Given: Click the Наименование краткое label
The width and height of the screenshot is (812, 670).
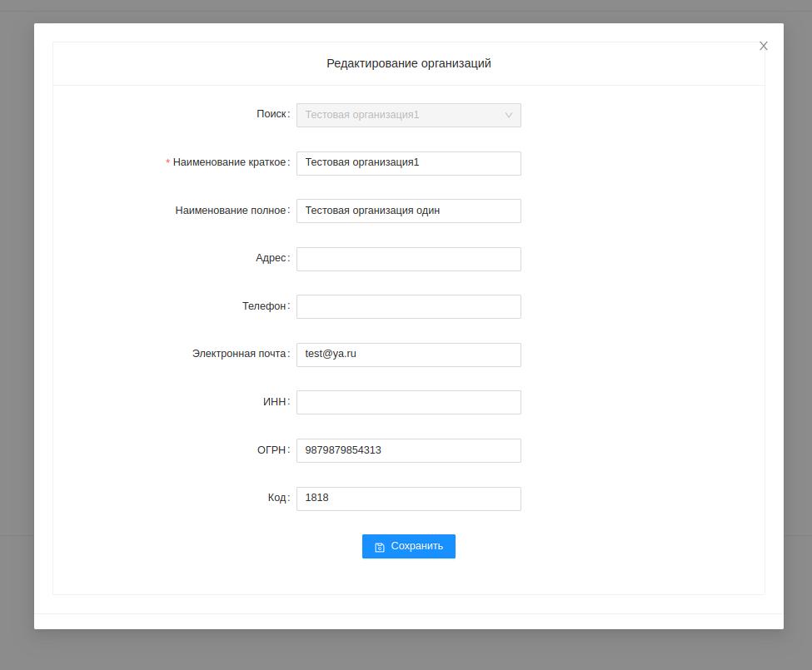Looking at the screenshot, I should [x=229, y=162].
